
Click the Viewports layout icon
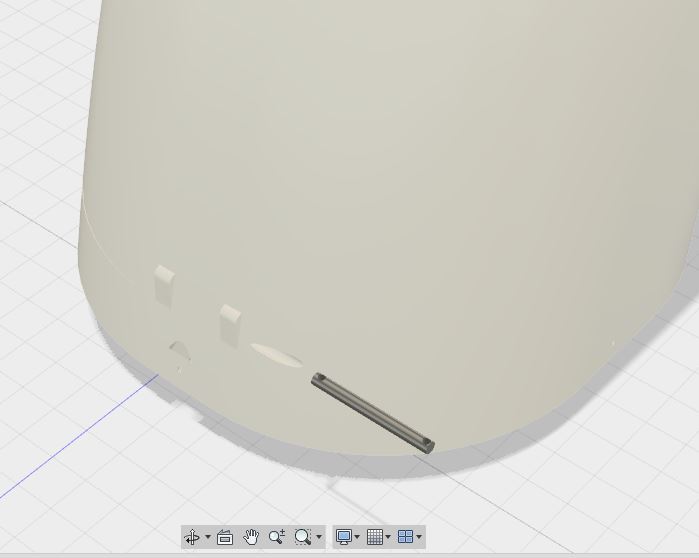click(x=405, y=537)
